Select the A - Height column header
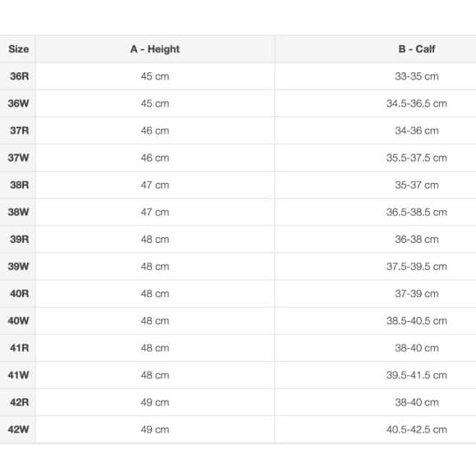This screenshot has width=476, height=476. point(155,49)
